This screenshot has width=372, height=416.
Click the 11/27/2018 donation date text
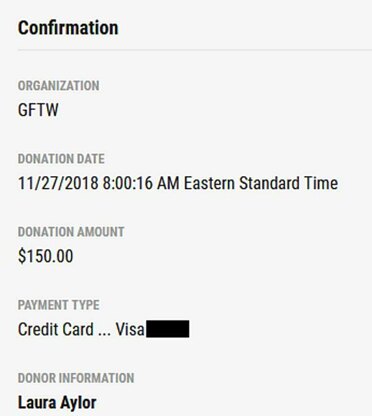pyautogui.click(x=58, y=183)
